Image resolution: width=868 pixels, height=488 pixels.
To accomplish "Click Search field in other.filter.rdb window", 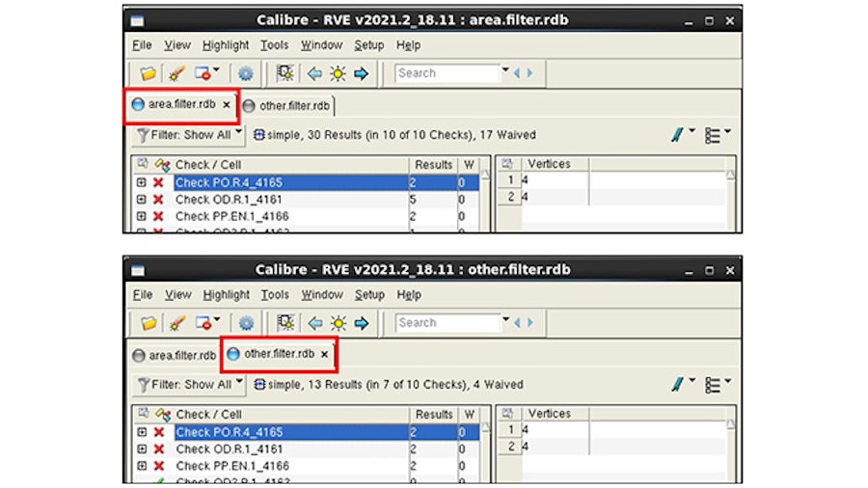I will 448,322.
